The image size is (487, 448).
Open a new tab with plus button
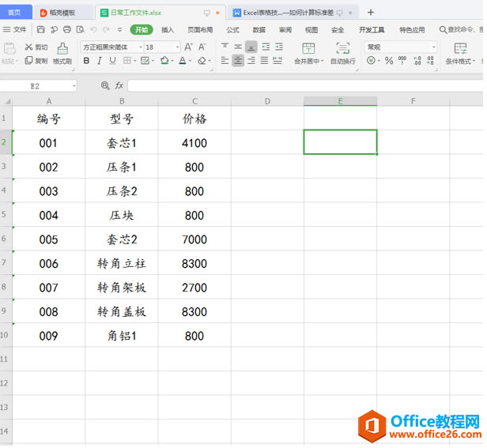[371, 13]
